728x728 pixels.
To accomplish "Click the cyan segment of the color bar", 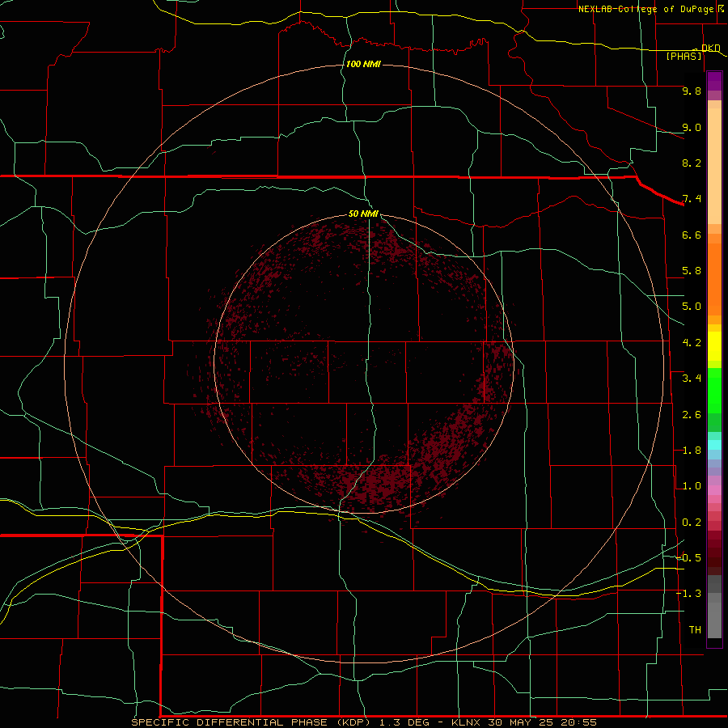I will (x=714, y=445).
